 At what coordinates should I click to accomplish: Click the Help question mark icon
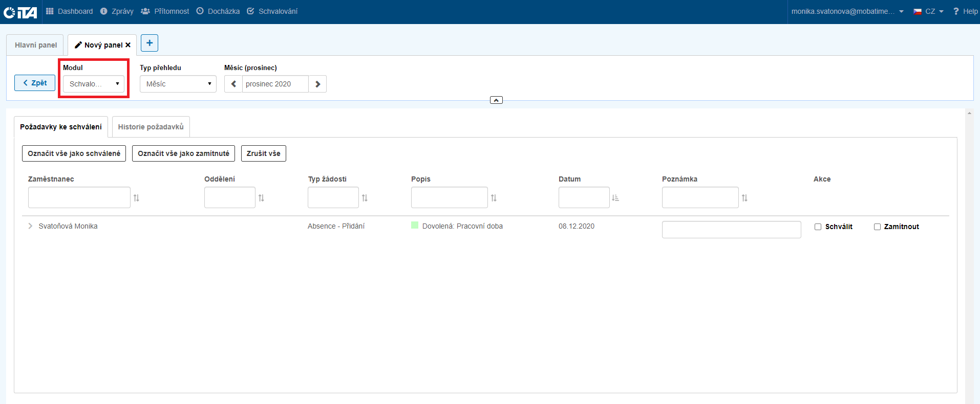pos(956,11)
